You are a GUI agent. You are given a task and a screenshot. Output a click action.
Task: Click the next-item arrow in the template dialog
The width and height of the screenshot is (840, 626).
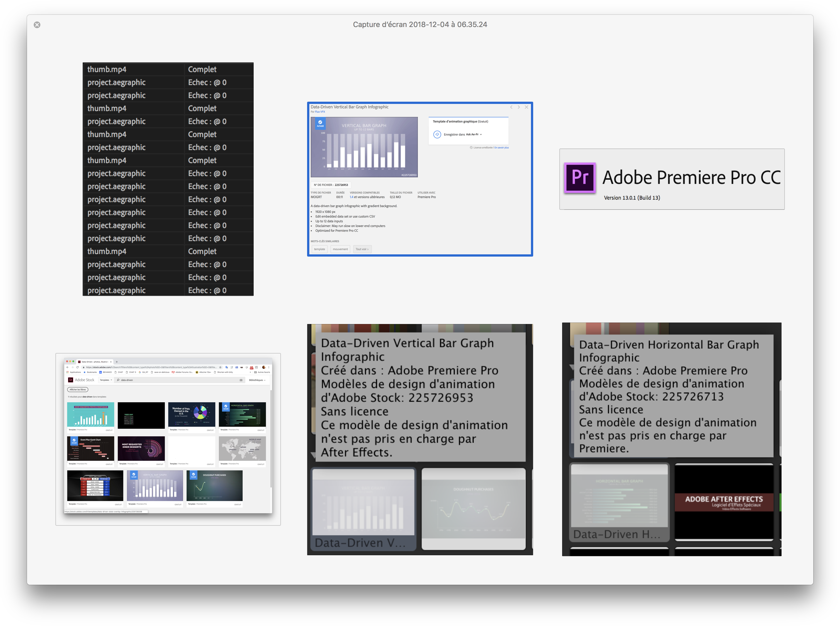(x=519, y=107)
